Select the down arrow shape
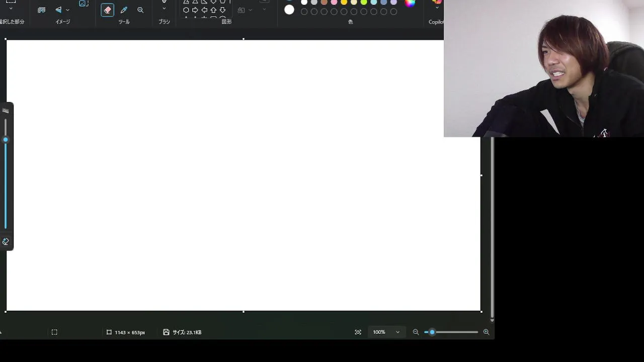The width and height of the screenshot is (644, 362). [222, 10]
